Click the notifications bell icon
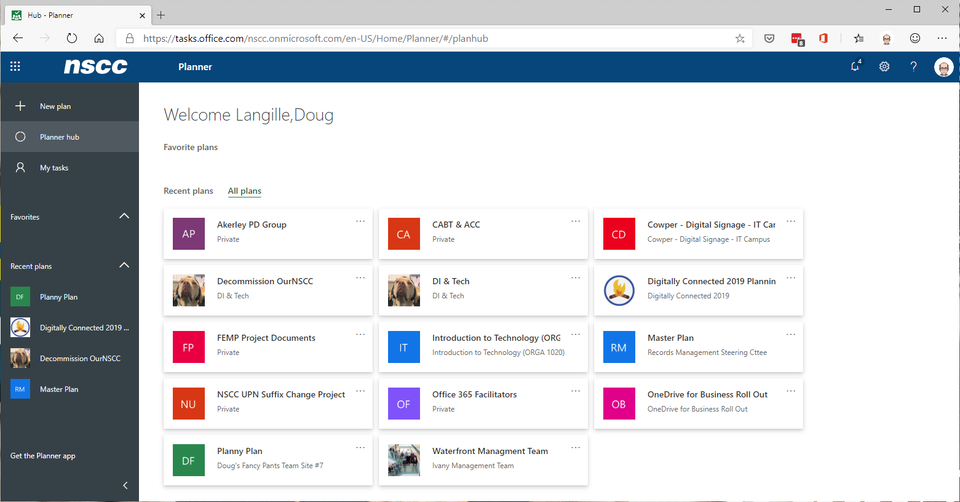960x502 pixels. [855, 67]
